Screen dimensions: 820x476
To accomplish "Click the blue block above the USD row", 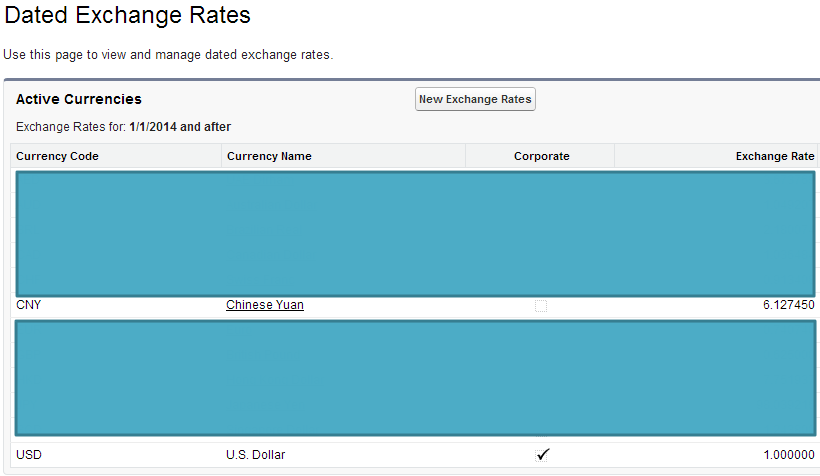I will pos(415,378).
